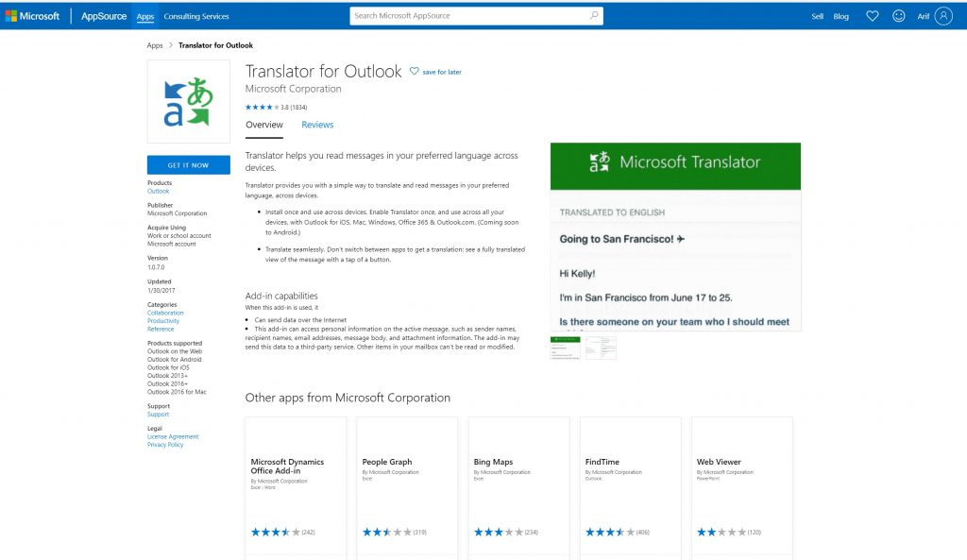967x560 pixels.
Task: Click the Apps breadcrumb link
Action: coord(155,45)
